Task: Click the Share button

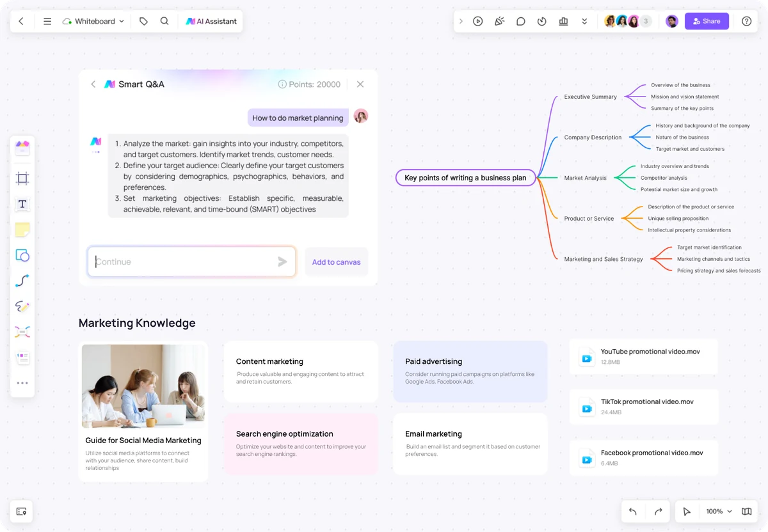Action: point(707,21)
